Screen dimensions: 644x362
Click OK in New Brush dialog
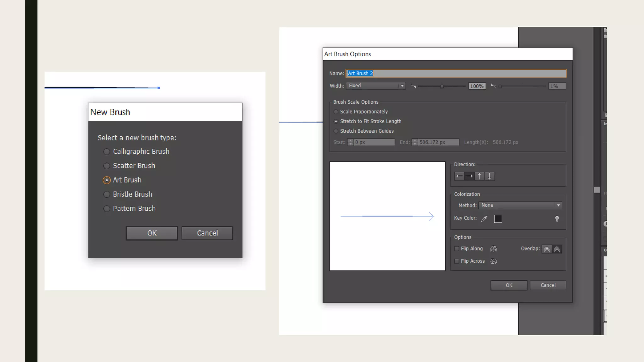click(152, 233)
